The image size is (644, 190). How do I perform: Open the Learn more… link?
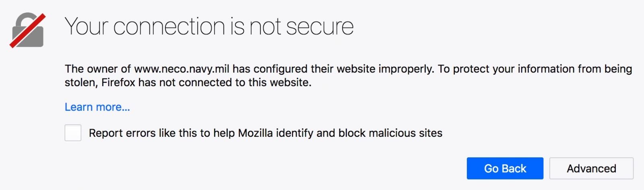click(97, 107)
